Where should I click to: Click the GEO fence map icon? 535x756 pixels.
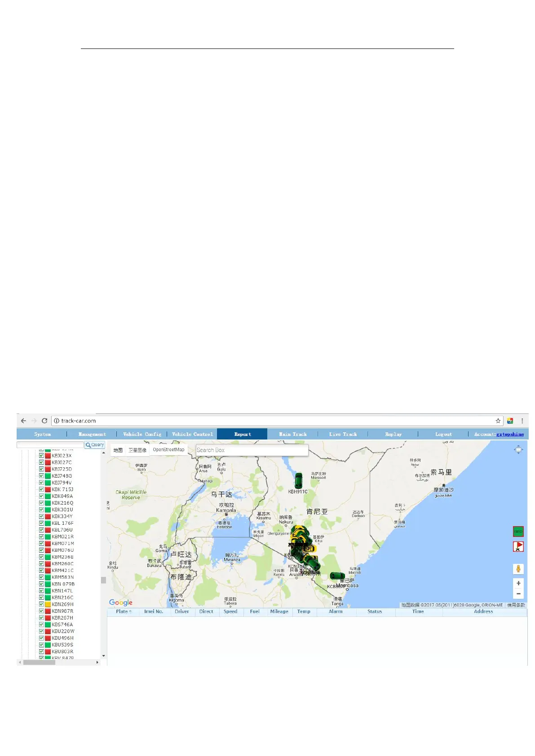tap(518, 532)
